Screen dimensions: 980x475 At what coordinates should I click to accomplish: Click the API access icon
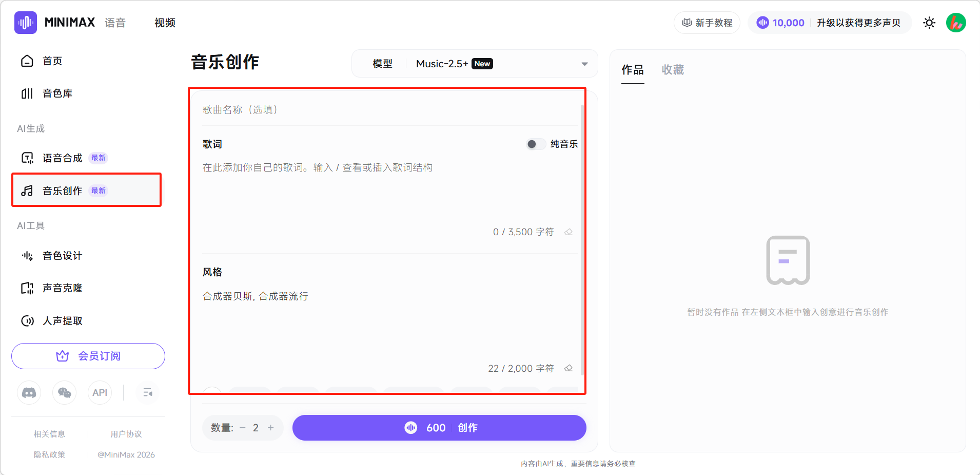[100, 393]
